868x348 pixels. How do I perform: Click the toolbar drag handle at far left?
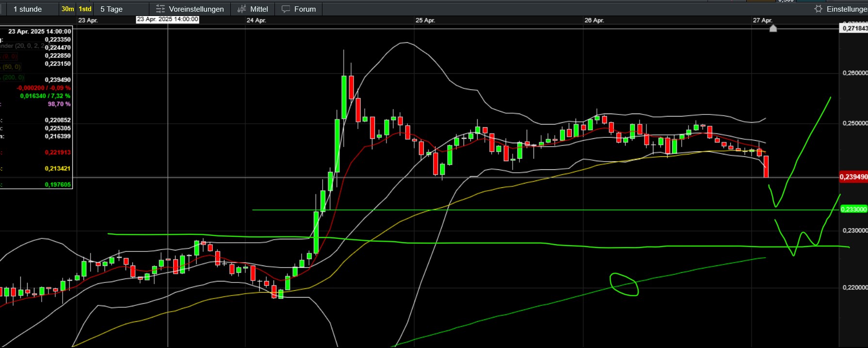pos(1,9)
